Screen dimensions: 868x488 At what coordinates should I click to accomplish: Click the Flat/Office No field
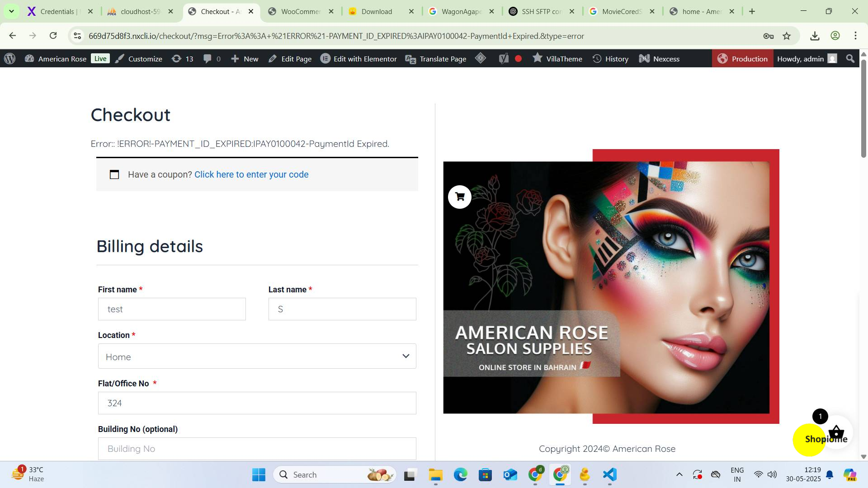[257, 403]
